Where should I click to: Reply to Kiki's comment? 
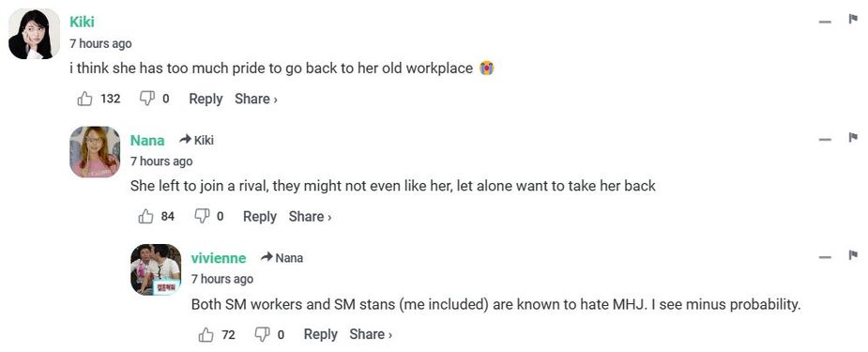click(206, 99)
